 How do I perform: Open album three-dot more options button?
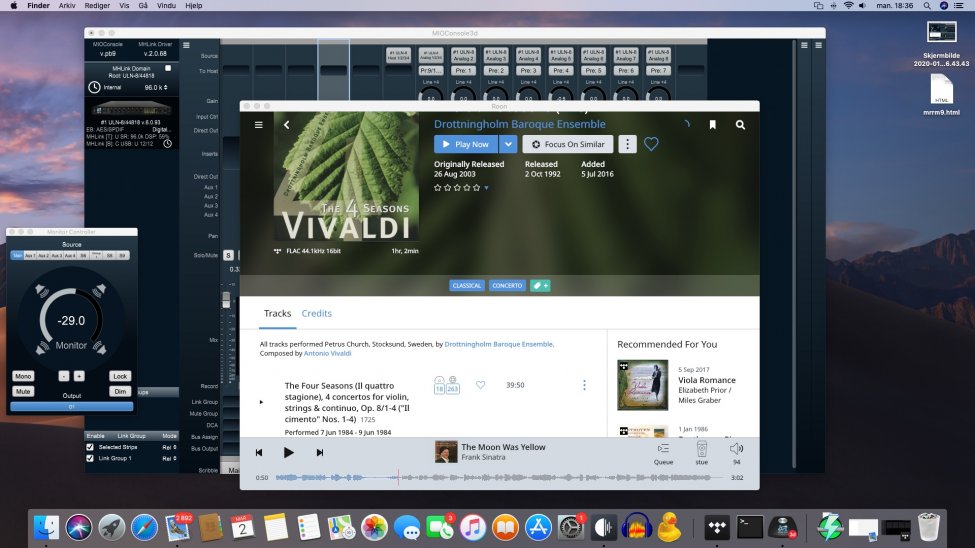click(x=627, y=144)
